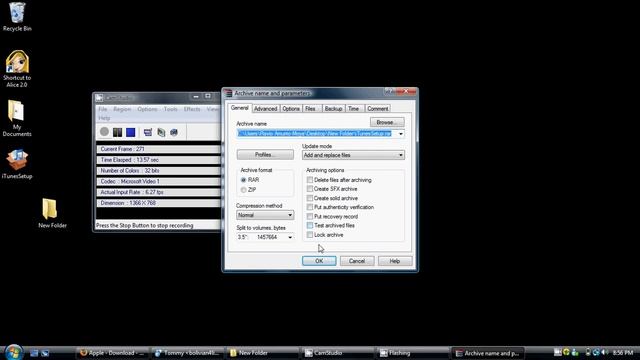Switch to the Advanced tab

pos(265,109)
